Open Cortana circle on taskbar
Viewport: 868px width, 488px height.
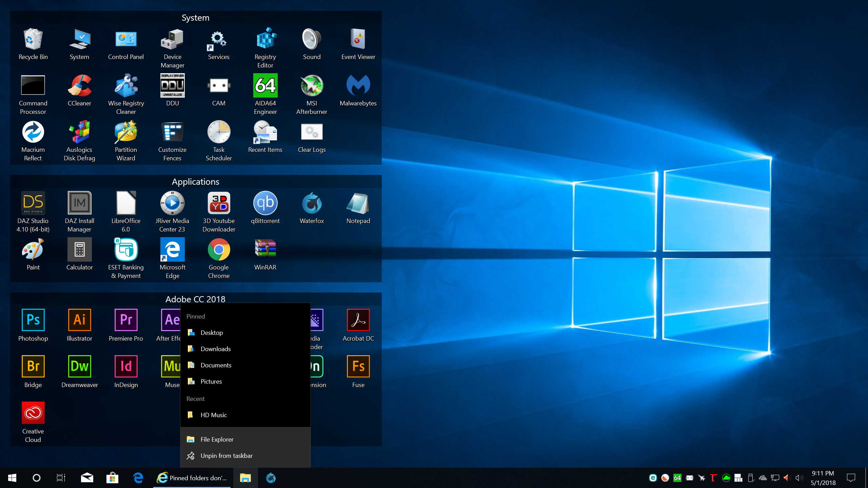(x=37, y=478)
